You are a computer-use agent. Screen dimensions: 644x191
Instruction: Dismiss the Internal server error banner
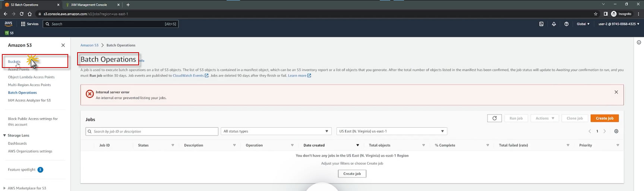pos(616,92)
